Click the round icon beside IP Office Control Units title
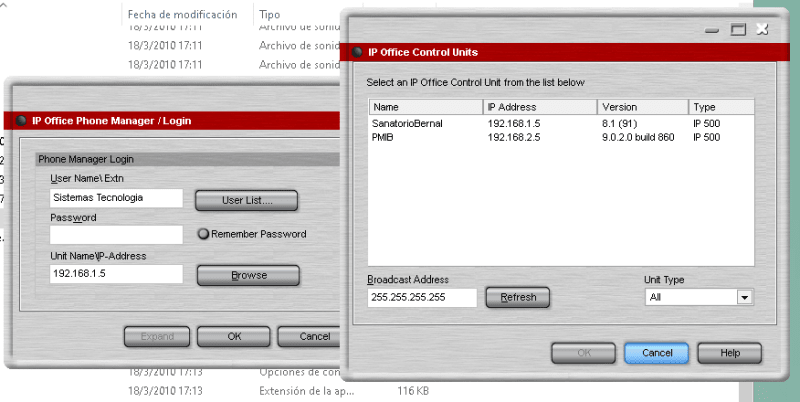 tap(357, 52)
